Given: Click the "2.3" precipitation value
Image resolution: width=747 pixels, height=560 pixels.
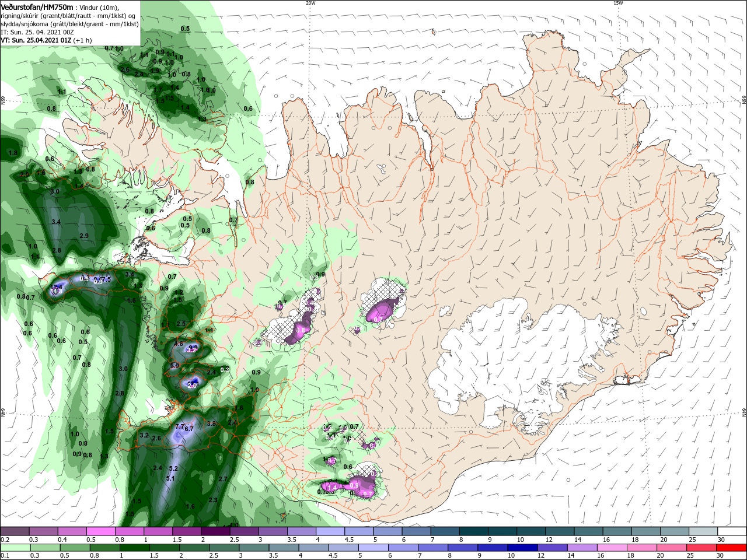Looking at the screenshot, I should click(x=213, y=500).
